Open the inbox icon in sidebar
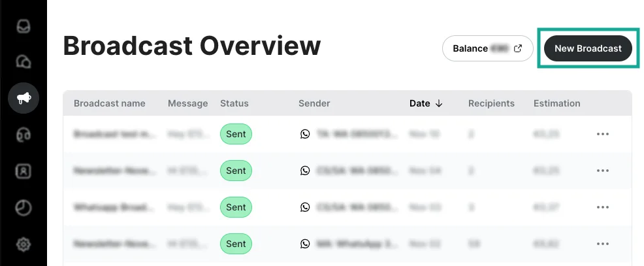Viewport: 644px width, 266px height. tap(24, 27)
